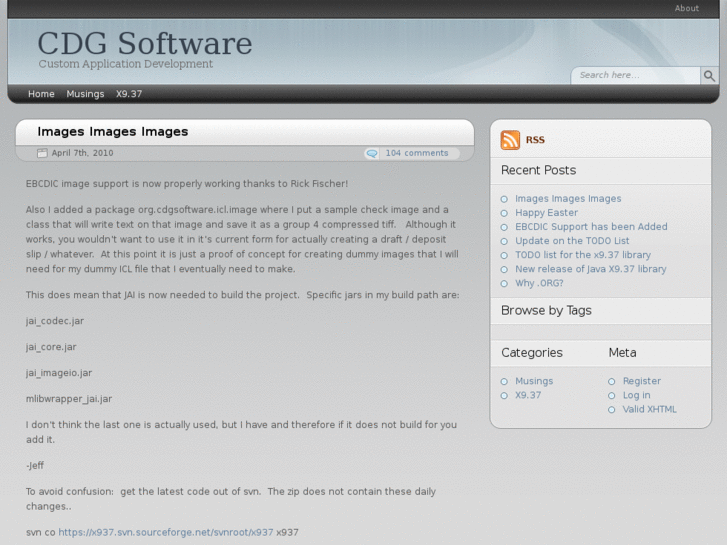The image size is (727, 545).
Task: Click the calendar icon beside April 7th
Action: click(x=42, y=153)
